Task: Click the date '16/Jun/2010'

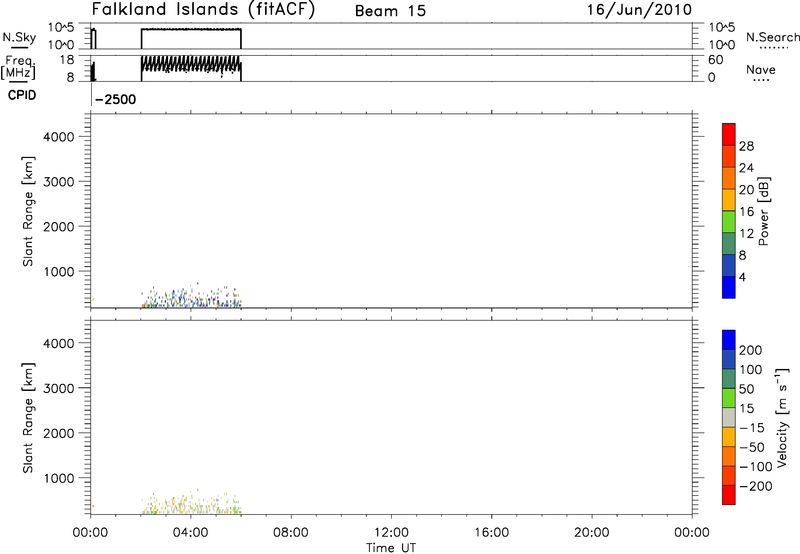Action: 639,10
